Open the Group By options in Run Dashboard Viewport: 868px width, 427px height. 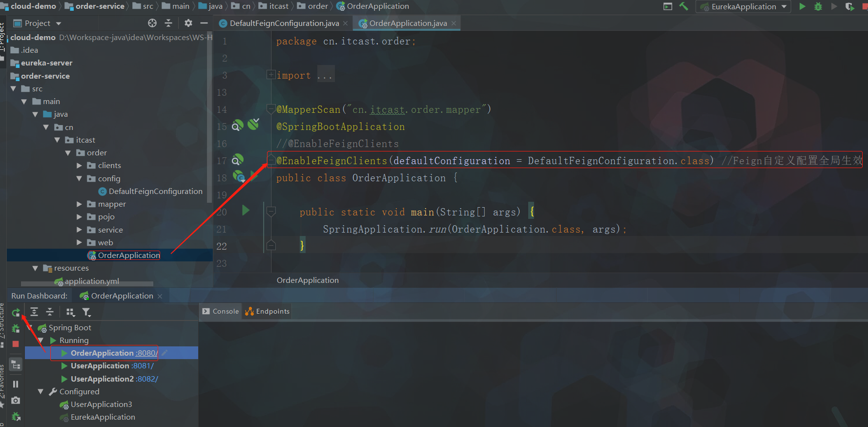70,312
